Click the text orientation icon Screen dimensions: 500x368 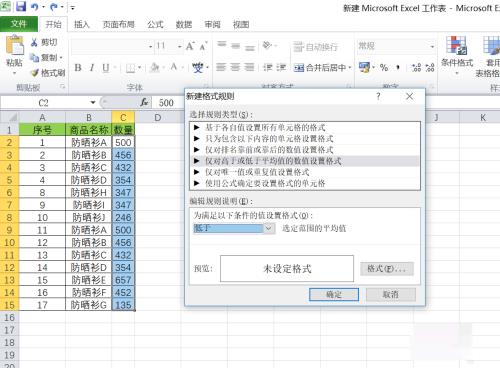click(267, 45)
